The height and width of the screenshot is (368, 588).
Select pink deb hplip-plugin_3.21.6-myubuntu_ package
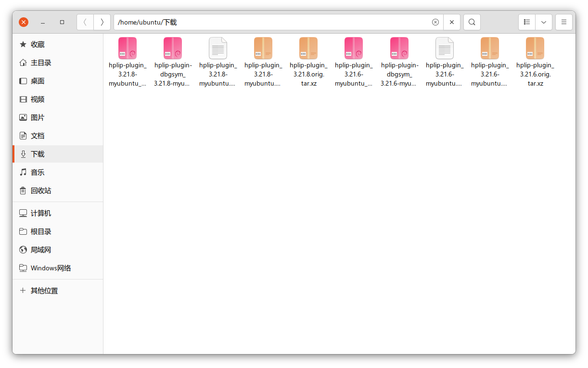[354, 62]
